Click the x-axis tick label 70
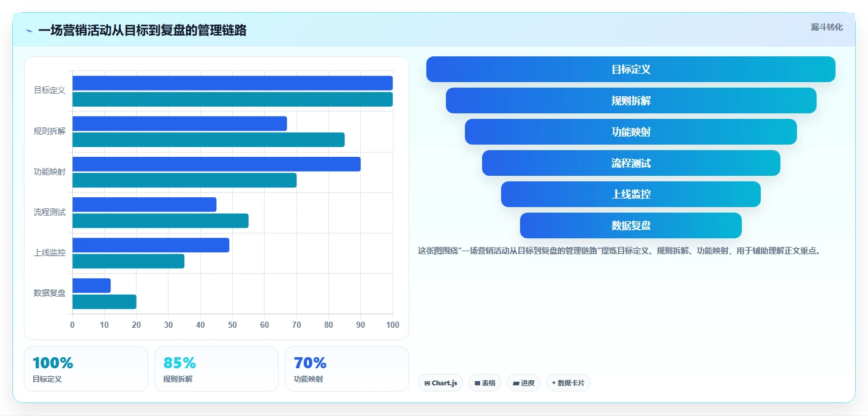Viewport: 868px width, 416px height. (296, 325)
